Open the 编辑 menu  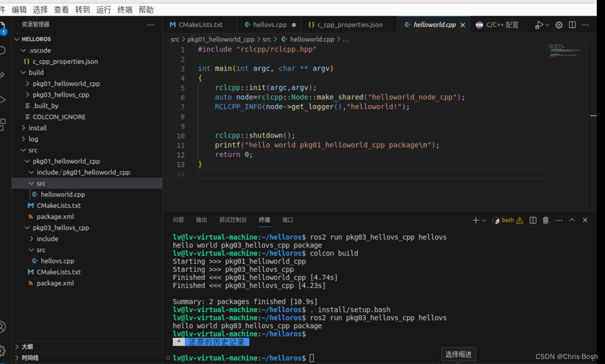(x=19, y=10)
